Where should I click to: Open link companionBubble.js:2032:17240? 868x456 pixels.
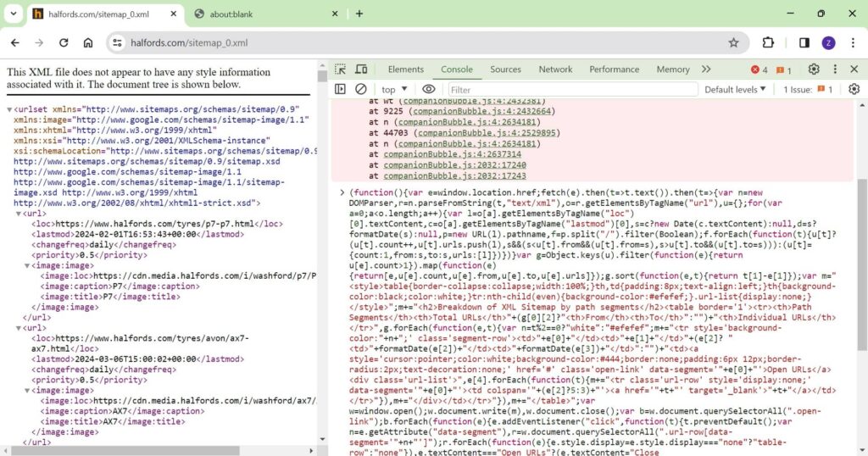click(454, 165)
